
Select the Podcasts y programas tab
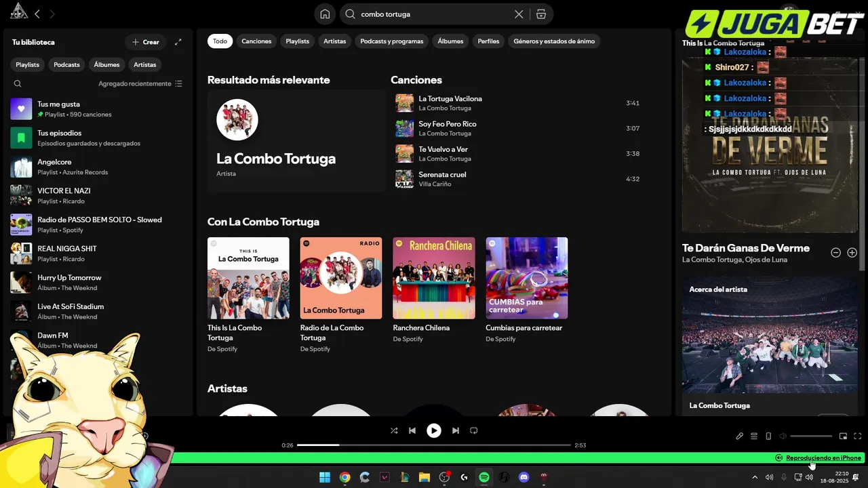(x=392, y=41)
